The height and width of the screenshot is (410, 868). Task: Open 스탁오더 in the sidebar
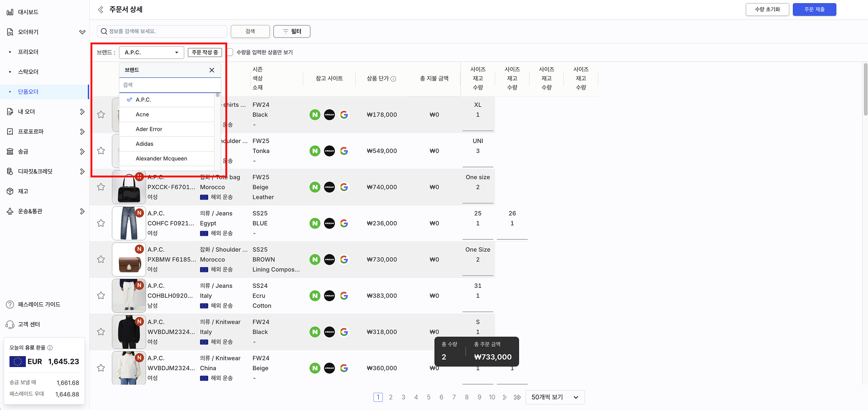28,72
